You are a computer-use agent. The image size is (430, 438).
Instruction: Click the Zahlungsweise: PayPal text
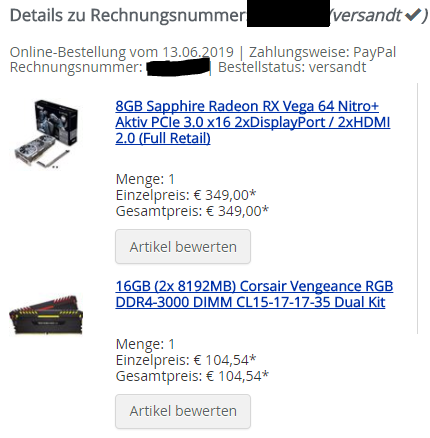[322, 52]
